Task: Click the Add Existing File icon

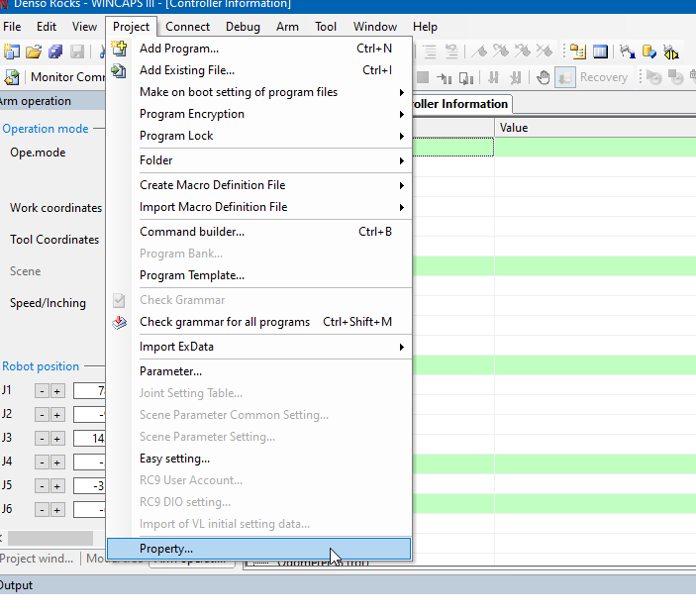Action: [x=119, y=70]
